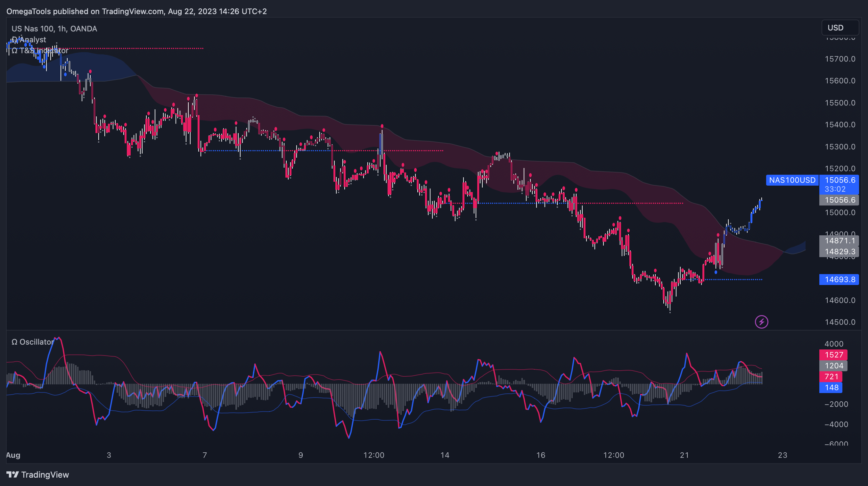868x486 pixels.
Task: Click the 21 date on time axis
Action: (684, 455)
